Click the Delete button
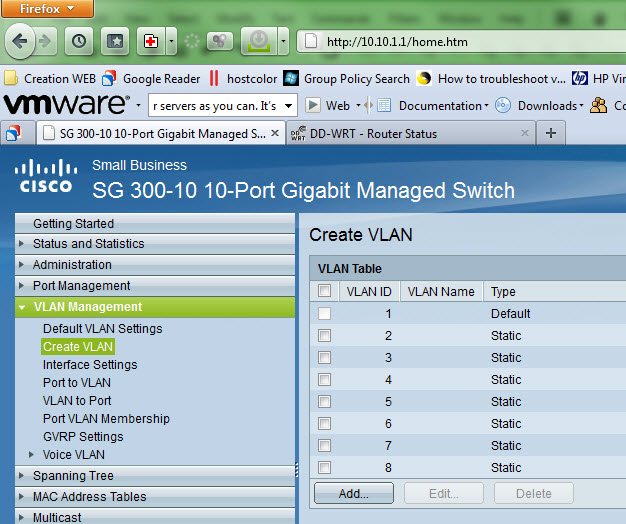Image resolution: width=626 pixels, height=524 pixels. [534, 493]
